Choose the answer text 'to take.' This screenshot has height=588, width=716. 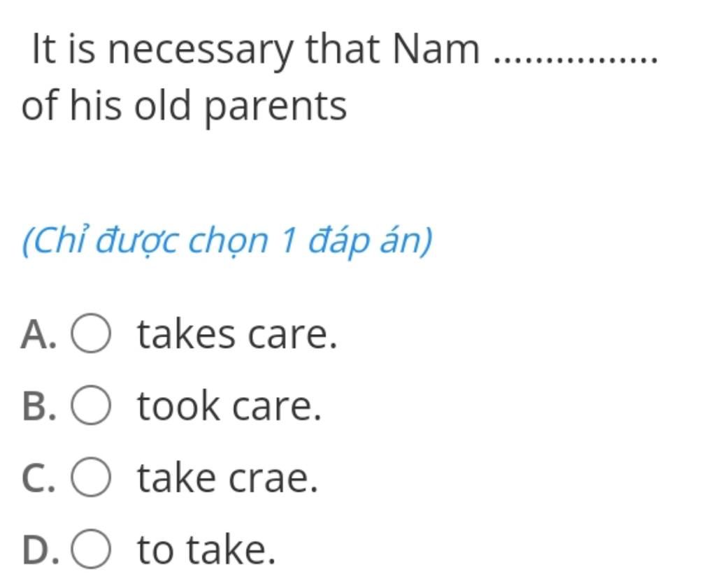click(206, 550)
